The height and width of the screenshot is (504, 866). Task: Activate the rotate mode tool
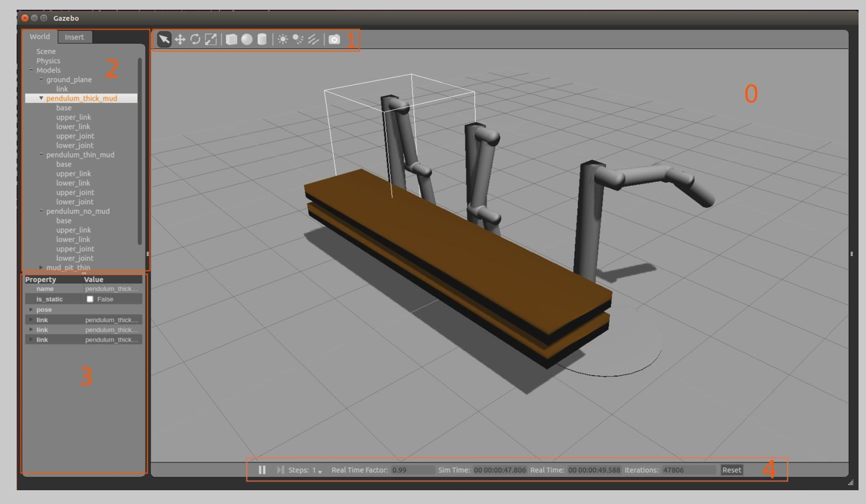pyautogui.click(x=195, y=39)
